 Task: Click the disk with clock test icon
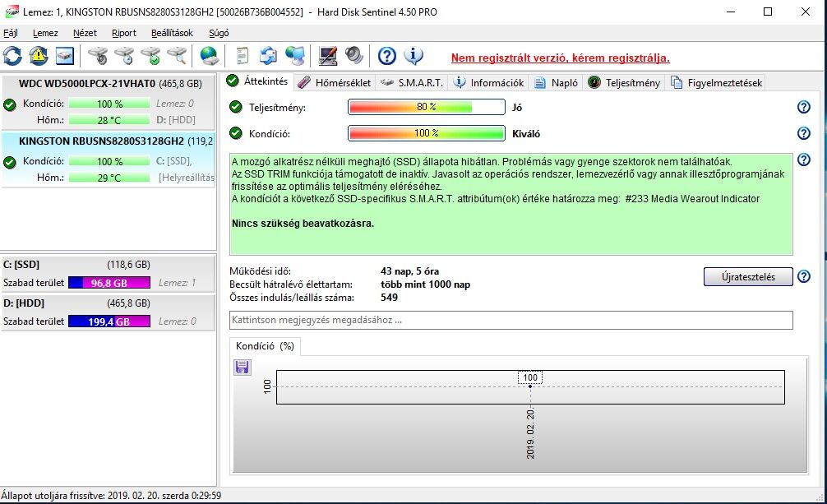click(x=124, y=55)
